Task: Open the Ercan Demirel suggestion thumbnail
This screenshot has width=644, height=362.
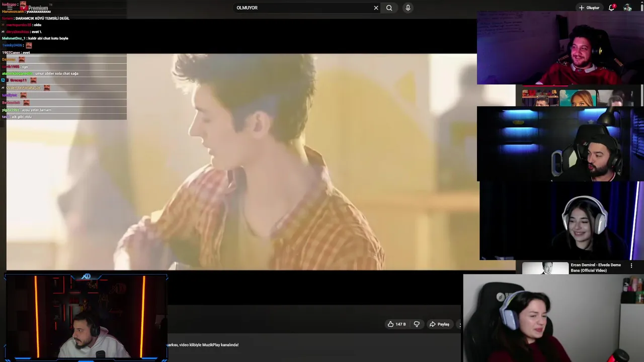Action: coord(545,267)
